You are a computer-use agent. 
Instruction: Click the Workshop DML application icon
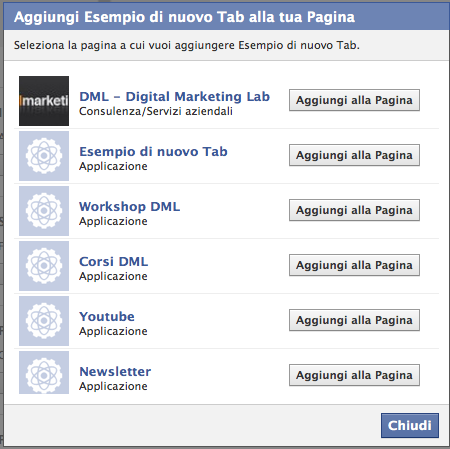(x=44, y=211)
